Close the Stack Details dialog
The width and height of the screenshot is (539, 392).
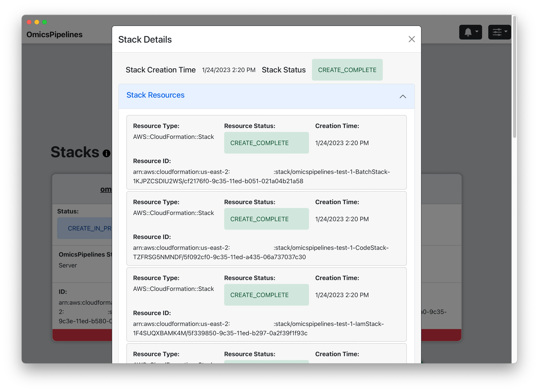(x=411, y=39)
